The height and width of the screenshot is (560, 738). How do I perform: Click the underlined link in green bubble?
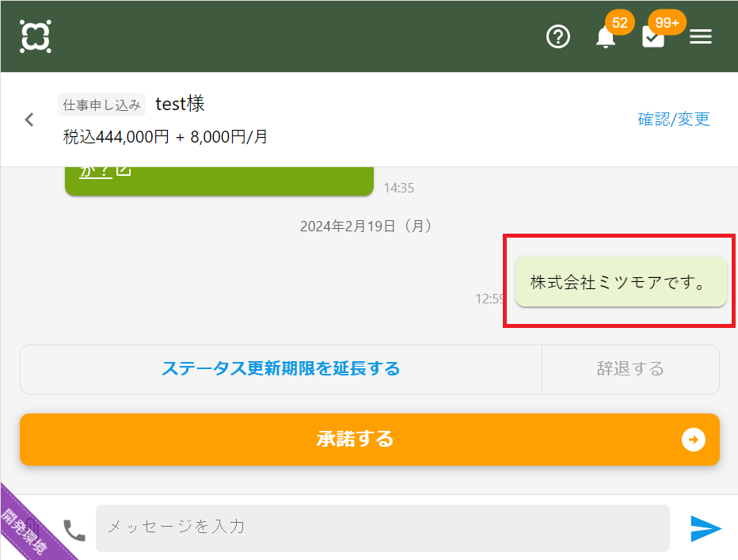96,170
